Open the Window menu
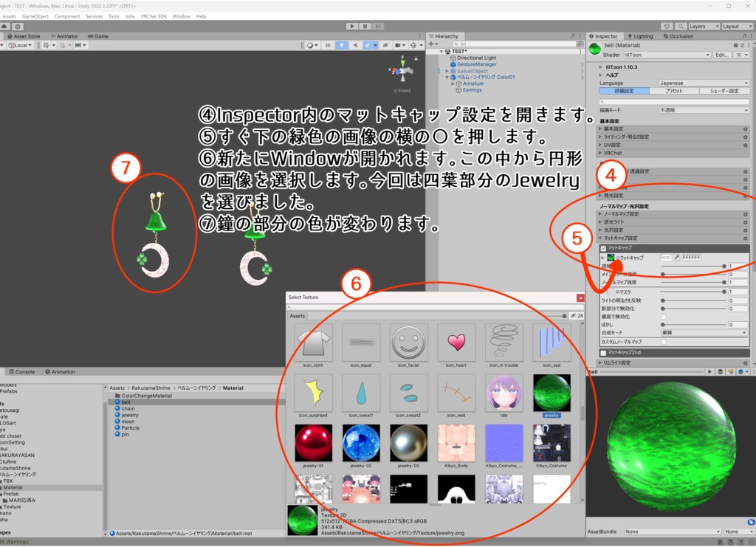This screenshot has width=756, height=547. (182, 16)
